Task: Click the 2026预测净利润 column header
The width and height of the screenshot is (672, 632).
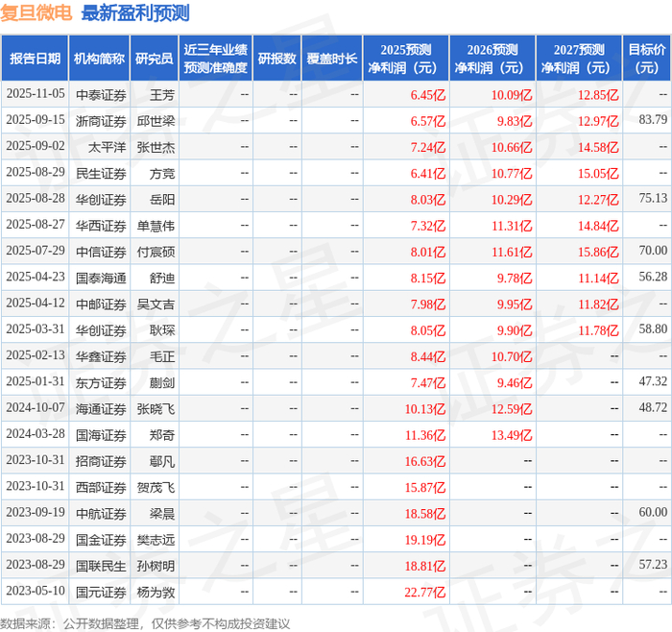Action: pyautogui.click(x=492, y=59)
